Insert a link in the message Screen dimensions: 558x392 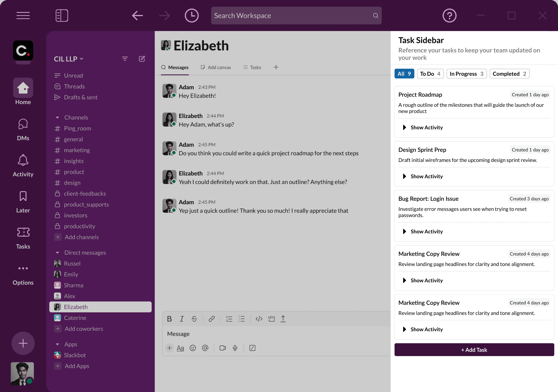click(212, 319)
